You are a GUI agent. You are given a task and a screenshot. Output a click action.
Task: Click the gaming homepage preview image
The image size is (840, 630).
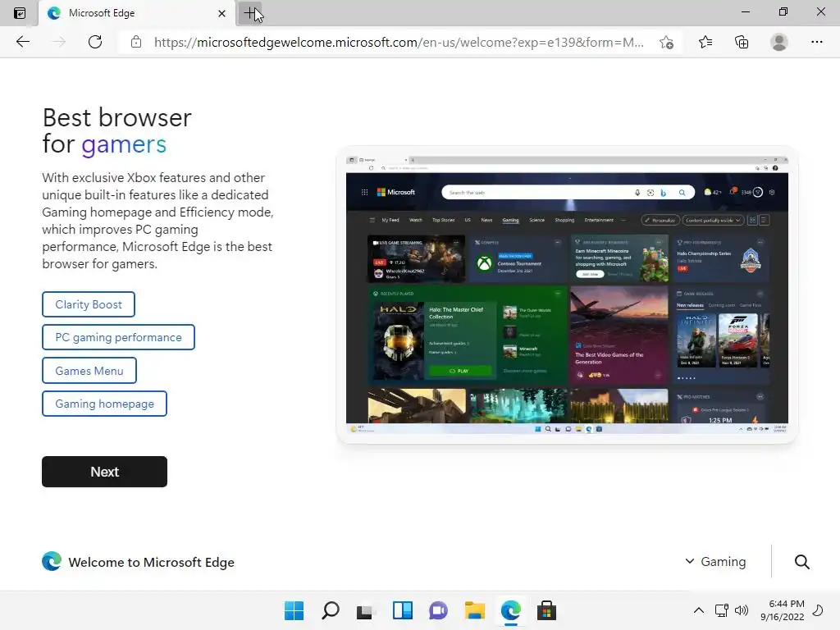coord(567,294)
